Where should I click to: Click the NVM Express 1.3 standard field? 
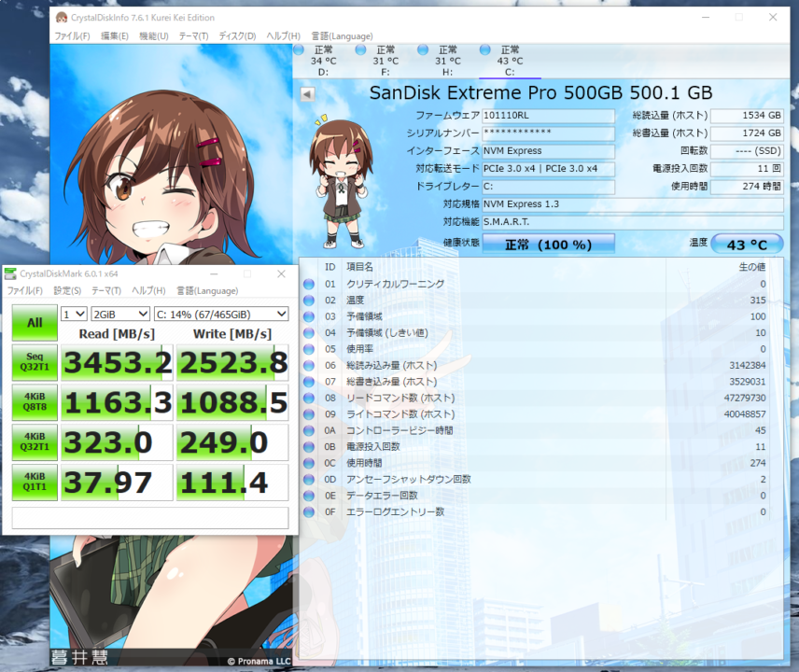(x=632, y=204)
